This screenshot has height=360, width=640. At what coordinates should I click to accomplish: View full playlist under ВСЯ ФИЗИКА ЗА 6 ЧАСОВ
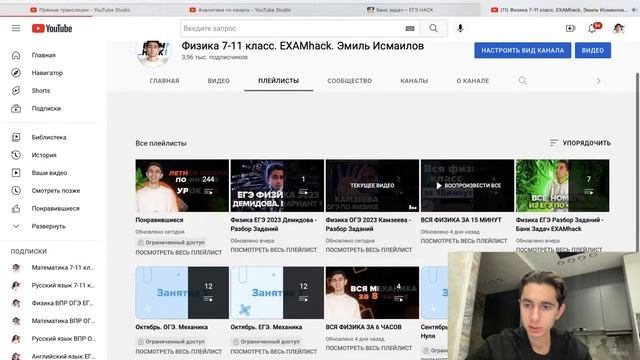click(x=369, y=348)
